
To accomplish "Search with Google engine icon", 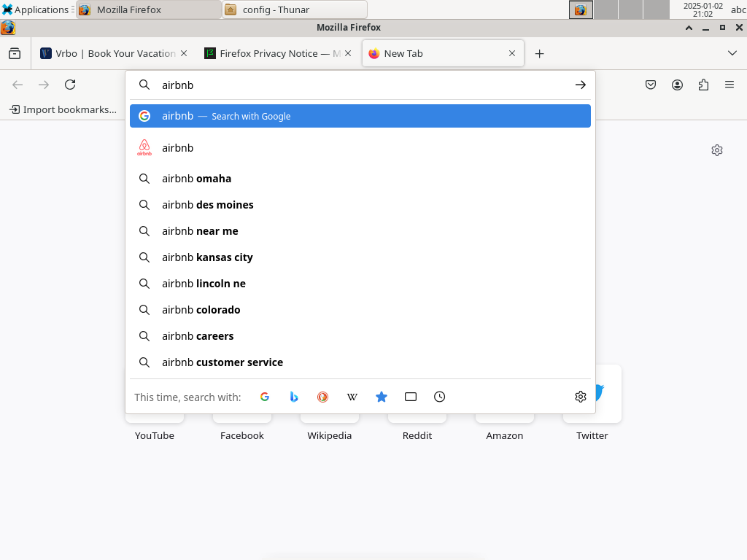I will pyautogui.click(x=265, y=397).
